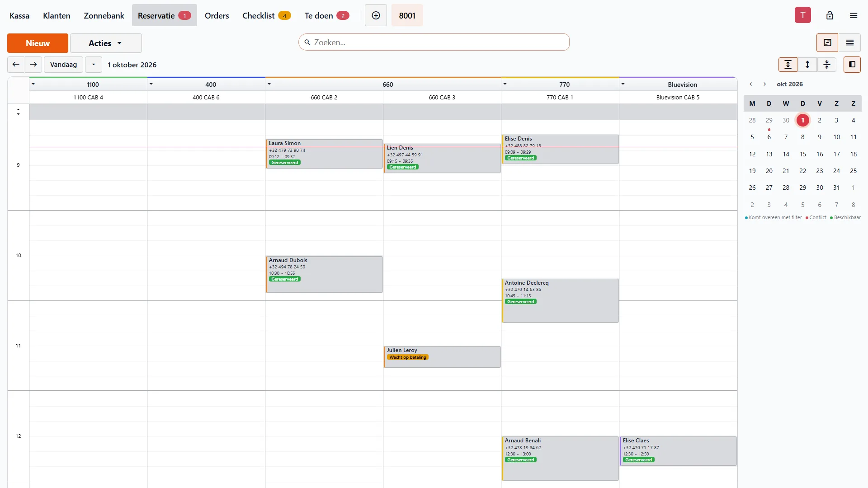Click the Vandaag button
Image resolution: width=868 pixels, height=488 pixels.
point(63,65)
